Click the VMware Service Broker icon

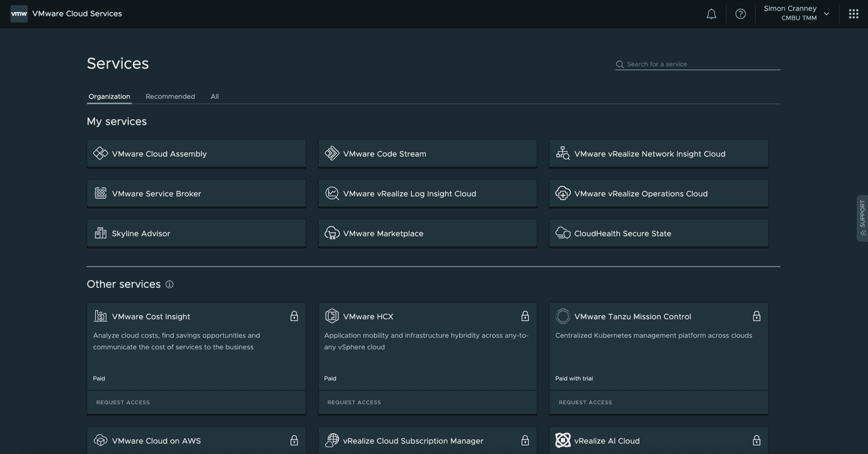point(100,193)
